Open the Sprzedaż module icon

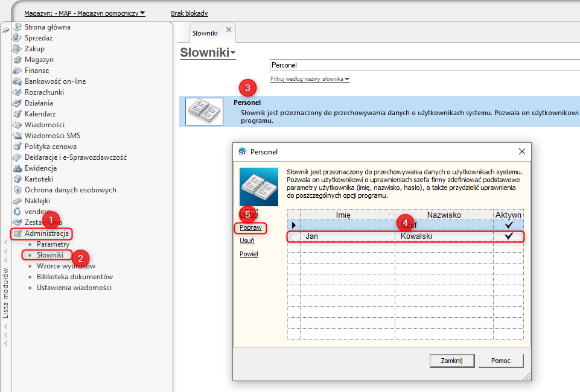[x=18, y=37]
